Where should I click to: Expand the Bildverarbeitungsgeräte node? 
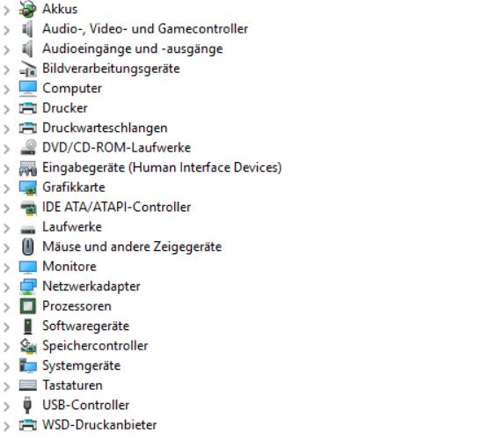point(7,70)
